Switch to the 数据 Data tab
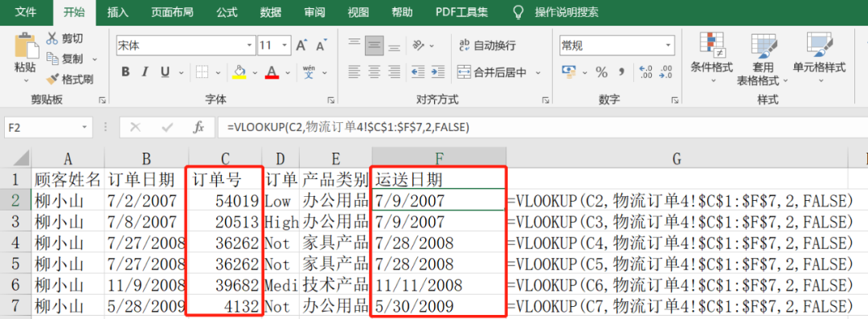 [x=271, y=12]
